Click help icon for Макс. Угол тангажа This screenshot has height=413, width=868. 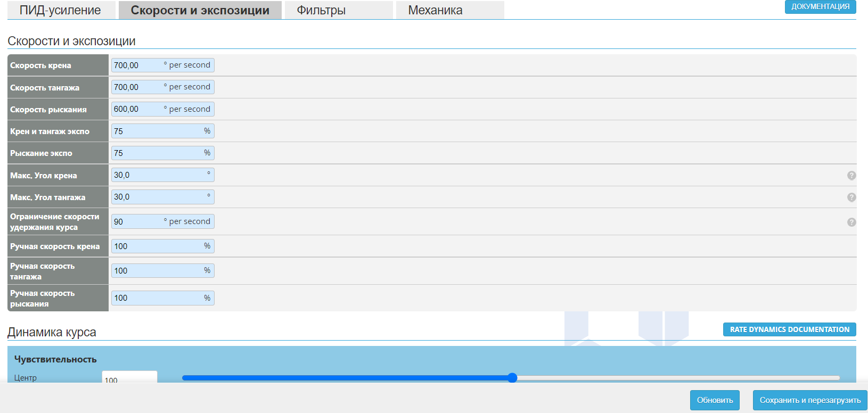(851, 197)
